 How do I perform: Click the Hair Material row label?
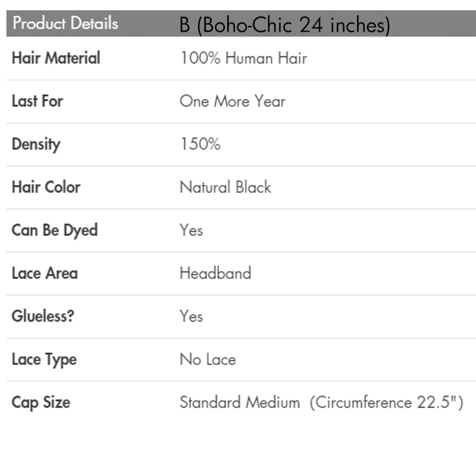click(56, 58)
